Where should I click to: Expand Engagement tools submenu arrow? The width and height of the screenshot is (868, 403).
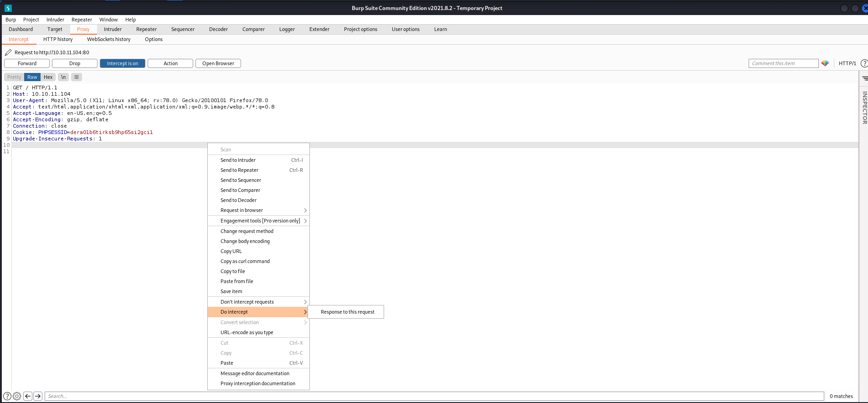tap(305, 221)
